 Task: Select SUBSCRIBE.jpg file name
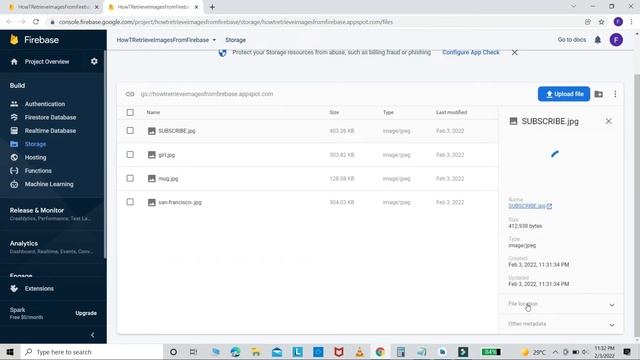click(x=177, y=131)
